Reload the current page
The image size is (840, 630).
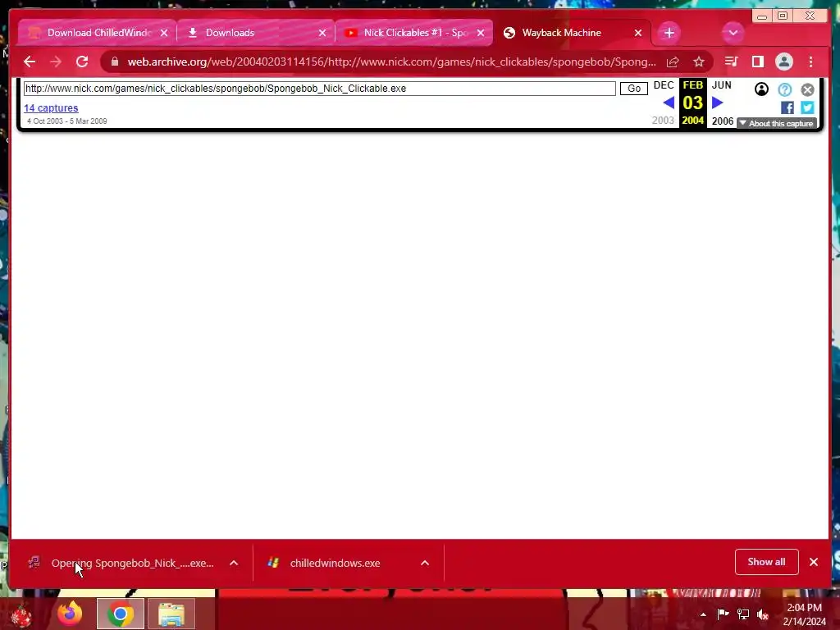click(x=82, y=62)
